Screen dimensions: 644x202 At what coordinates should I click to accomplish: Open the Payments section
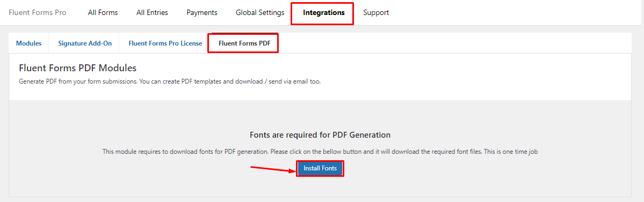tap(201, 13)
